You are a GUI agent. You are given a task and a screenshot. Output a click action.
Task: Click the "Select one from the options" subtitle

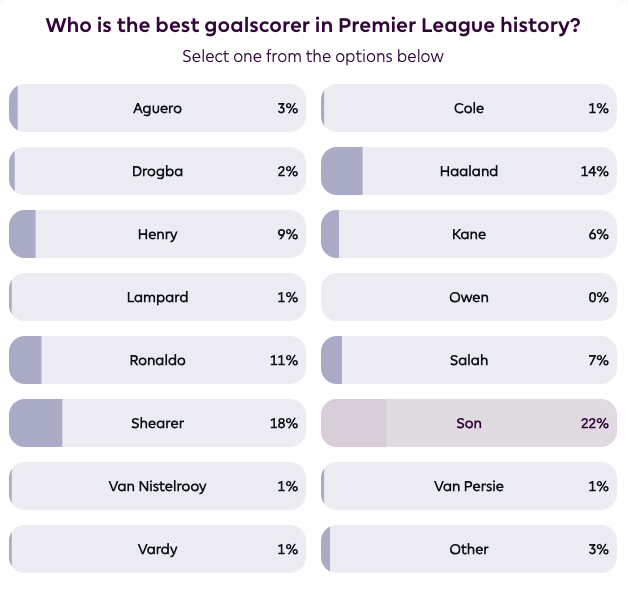[313, 56]
